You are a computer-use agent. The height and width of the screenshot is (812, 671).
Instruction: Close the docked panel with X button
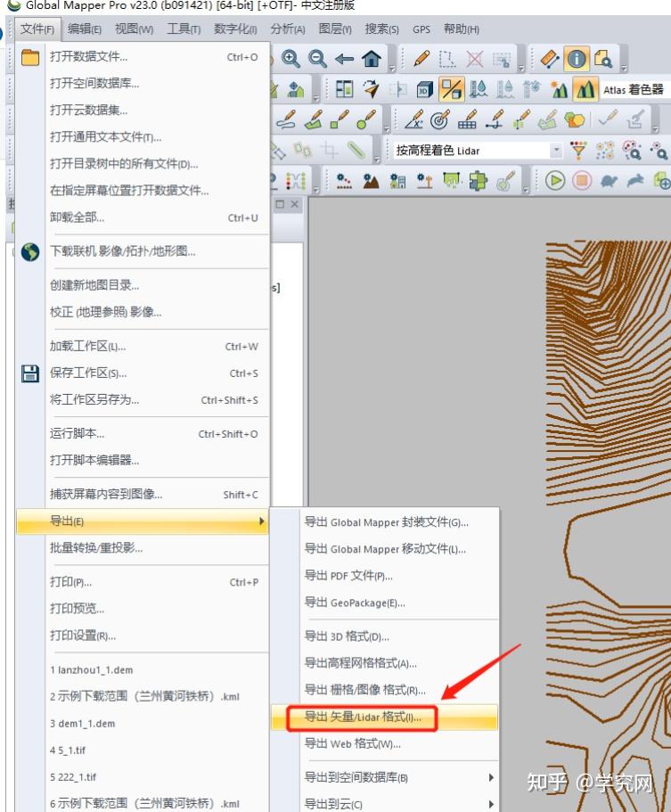pos(294,204)
